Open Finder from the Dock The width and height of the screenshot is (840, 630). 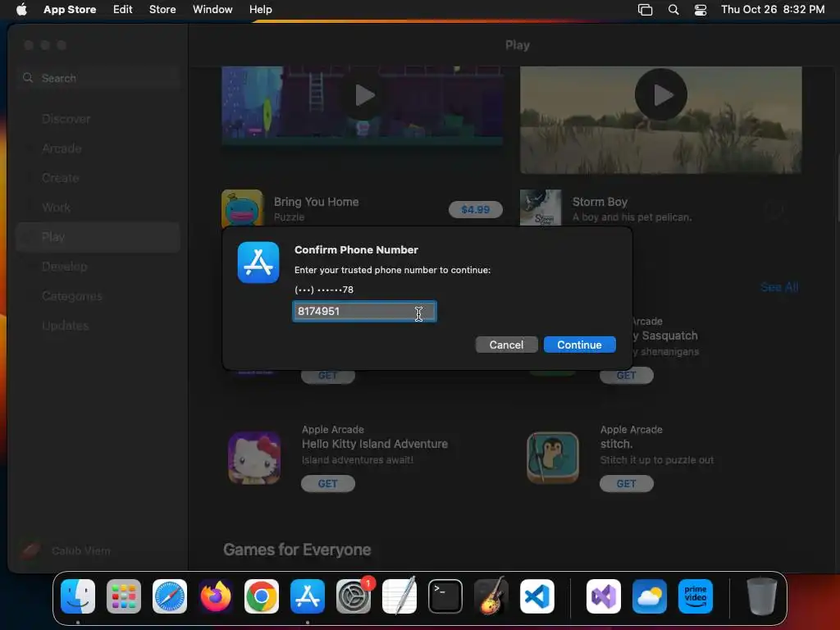pyautogui.click(x=78, y=596)
